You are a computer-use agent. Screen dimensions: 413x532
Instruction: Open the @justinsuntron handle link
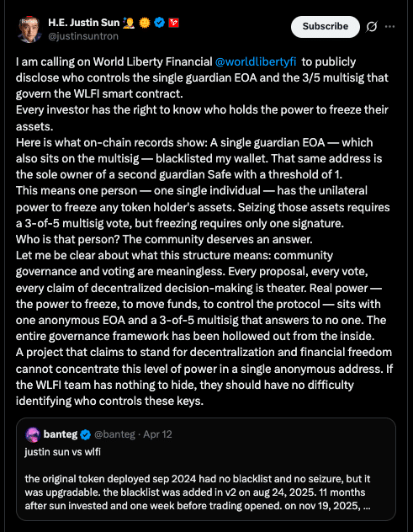click(x=83, y=36)
